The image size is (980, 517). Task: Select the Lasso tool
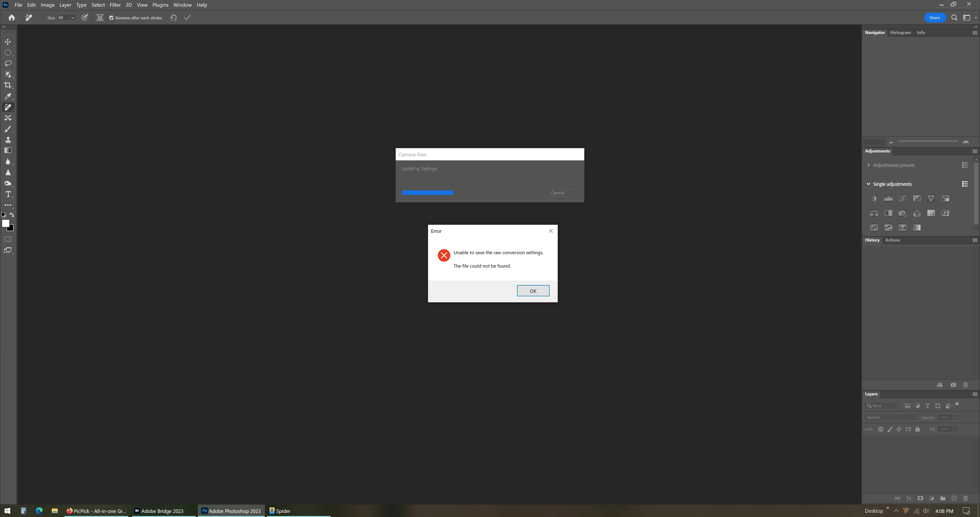tap(8, 63)
